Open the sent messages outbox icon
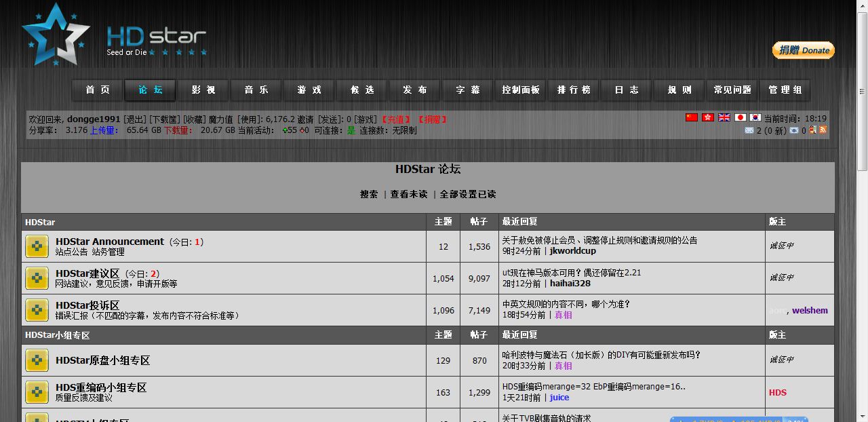 coord(794,130)
